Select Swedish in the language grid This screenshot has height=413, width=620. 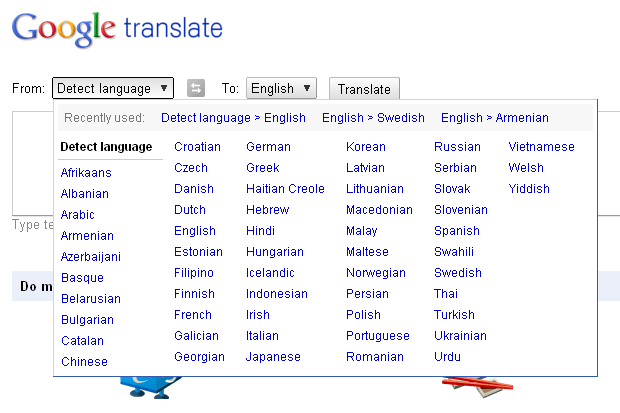pos(458,273)
